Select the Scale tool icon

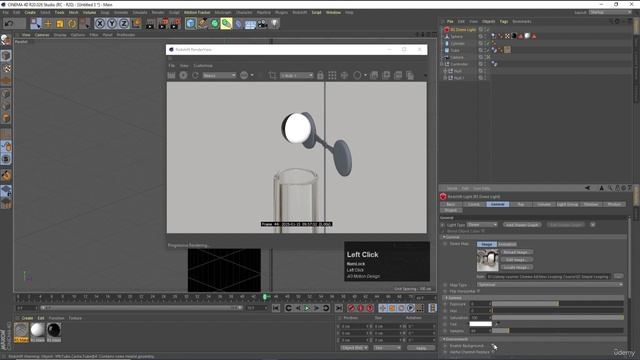click(60, 24)
